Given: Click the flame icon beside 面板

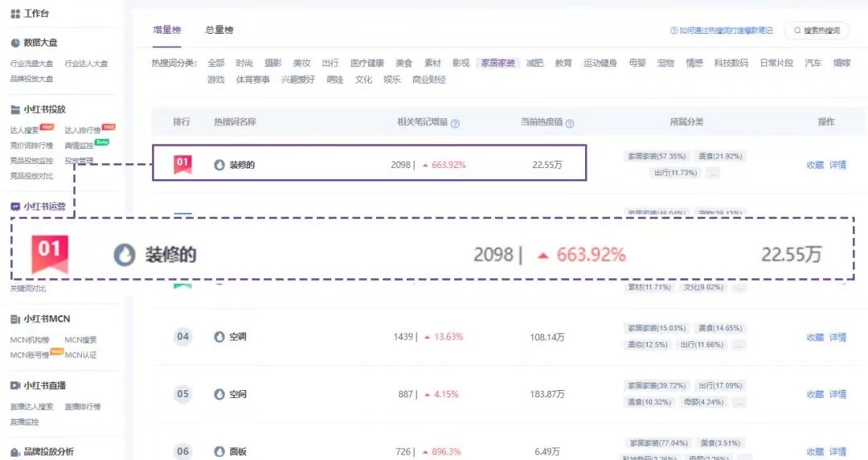Looking at the screenshot, I should (219, 452).
